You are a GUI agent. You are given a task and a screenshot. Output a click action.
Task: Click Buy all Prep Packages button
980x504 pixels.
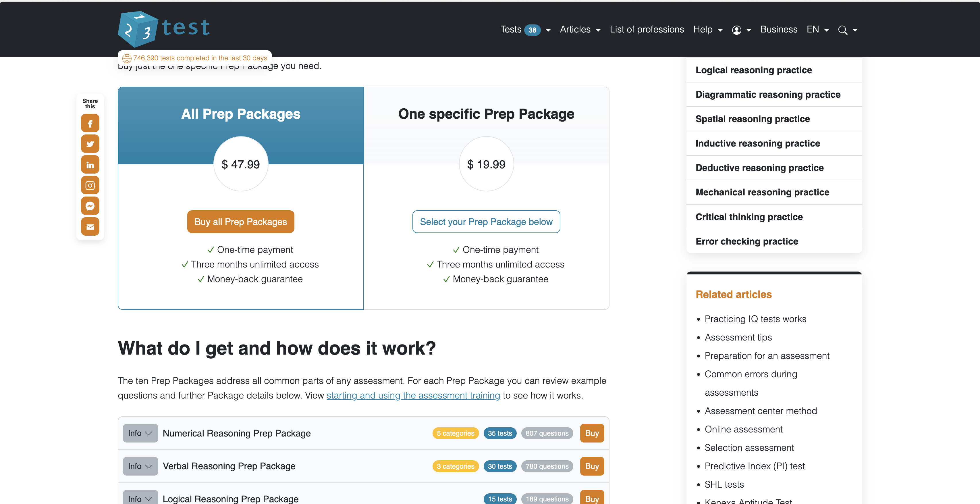[x=241, y=221]
